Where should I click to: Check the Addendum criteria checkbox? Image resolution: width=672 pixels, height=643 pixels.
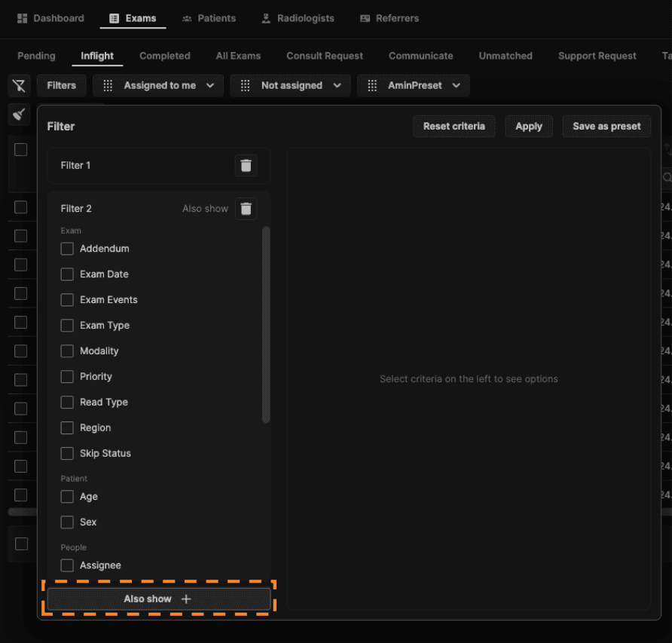[67, 249]
